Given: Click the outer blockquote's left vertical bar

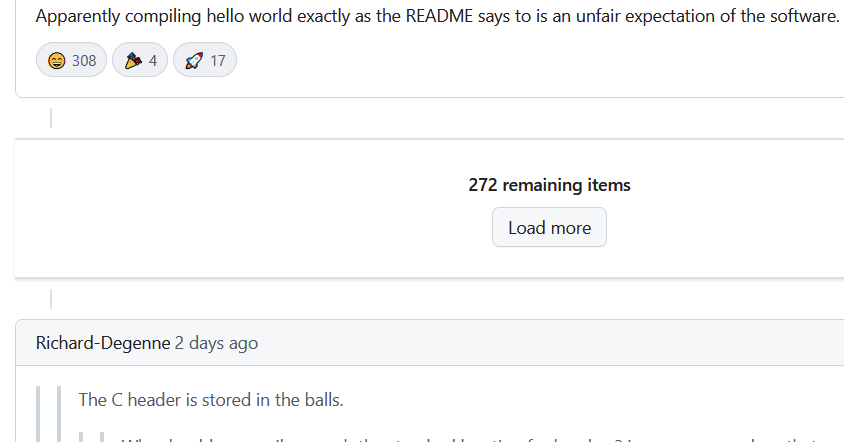Looking at the screenshot, I should 40,412.
